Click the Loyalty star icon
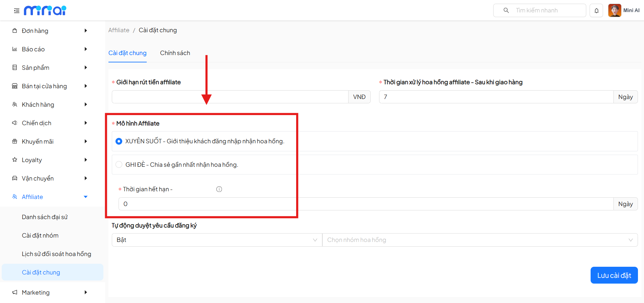This screenshot has height=303, width=644. pyautogui.click(x=15, y=160)
